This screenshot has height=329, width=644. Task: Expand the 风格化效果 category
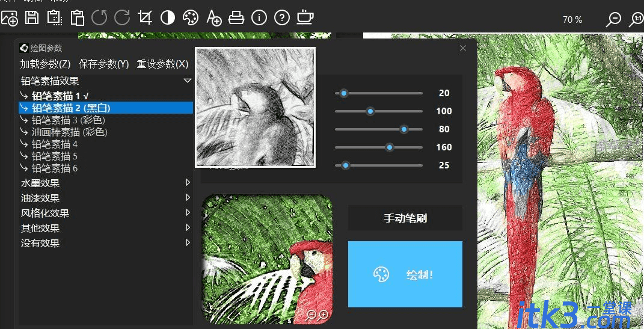click(188, 212)
